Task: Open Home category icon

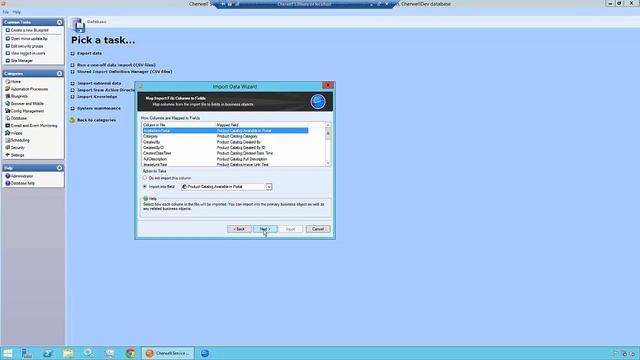Action: (x=7, y=82)
